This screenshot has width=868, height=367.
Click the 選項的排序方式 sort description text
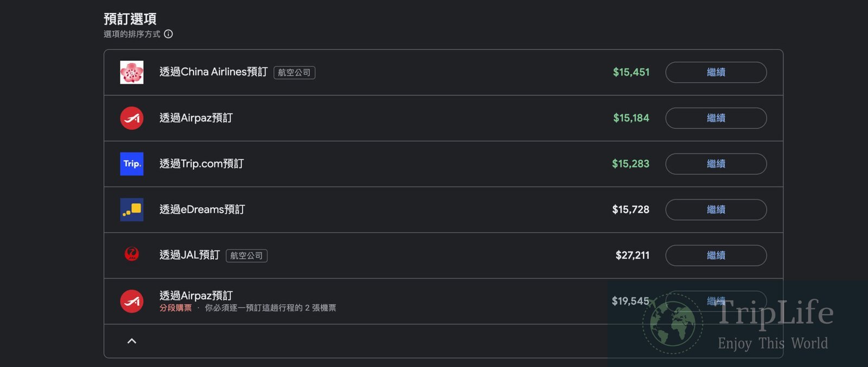[x=132, y=34]
